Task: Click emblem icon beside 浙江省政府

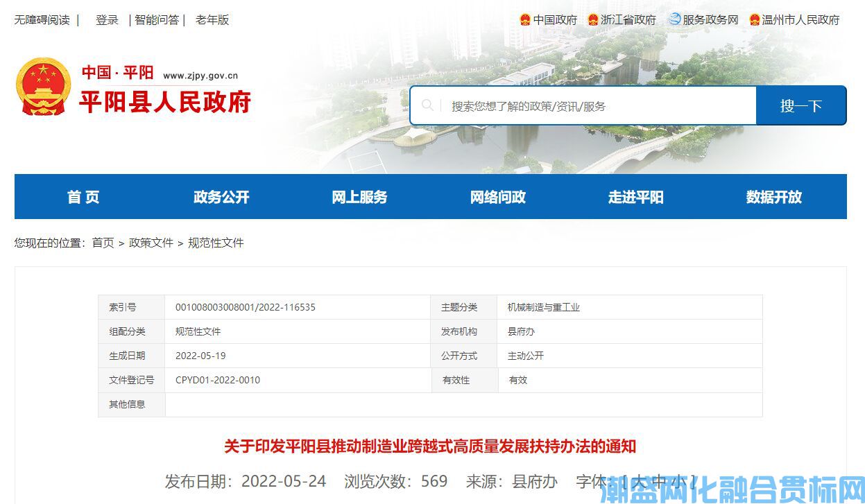Action: 593,20
